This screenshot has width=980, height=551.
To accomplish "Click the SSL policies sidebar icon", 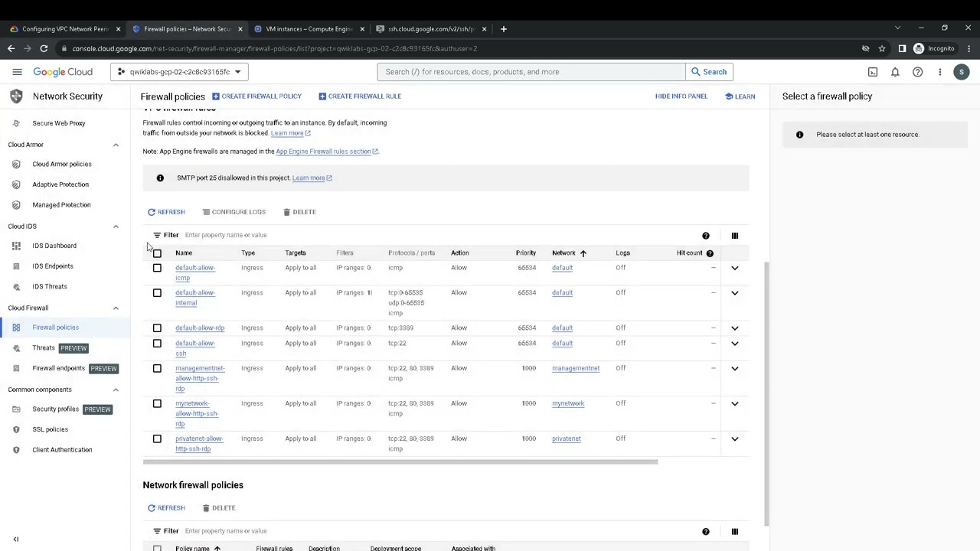I will (16, 429).
